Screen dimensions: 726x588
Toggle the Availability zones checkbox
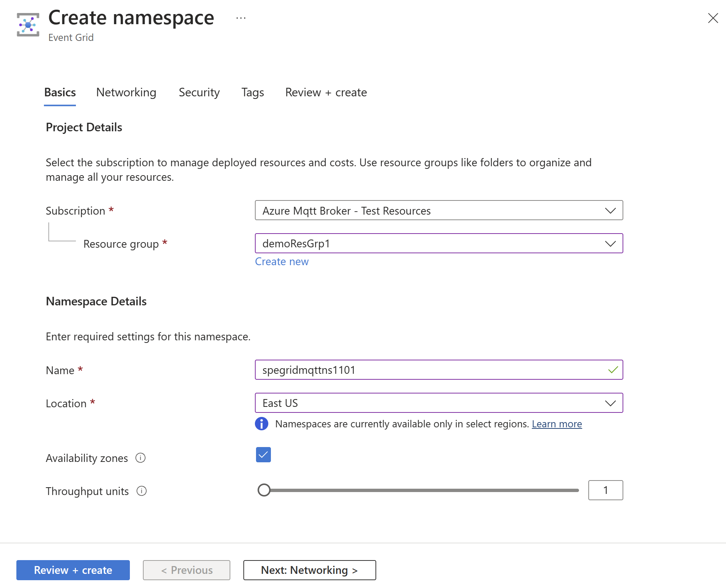[x=263, y=454]
